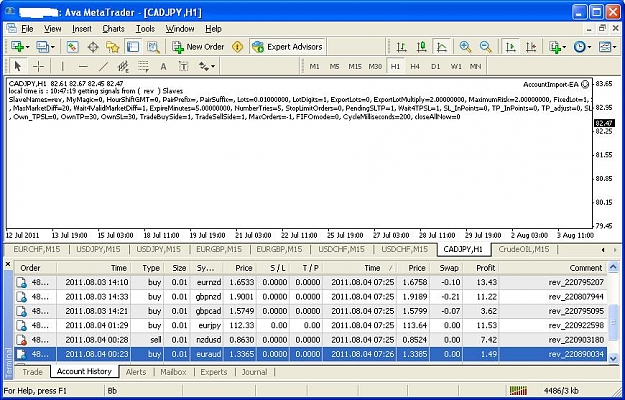Image resolution: width=625 pixels, height=400 pixels.
Task: Switch timeframe to M1
Action: tap(314, 67)
